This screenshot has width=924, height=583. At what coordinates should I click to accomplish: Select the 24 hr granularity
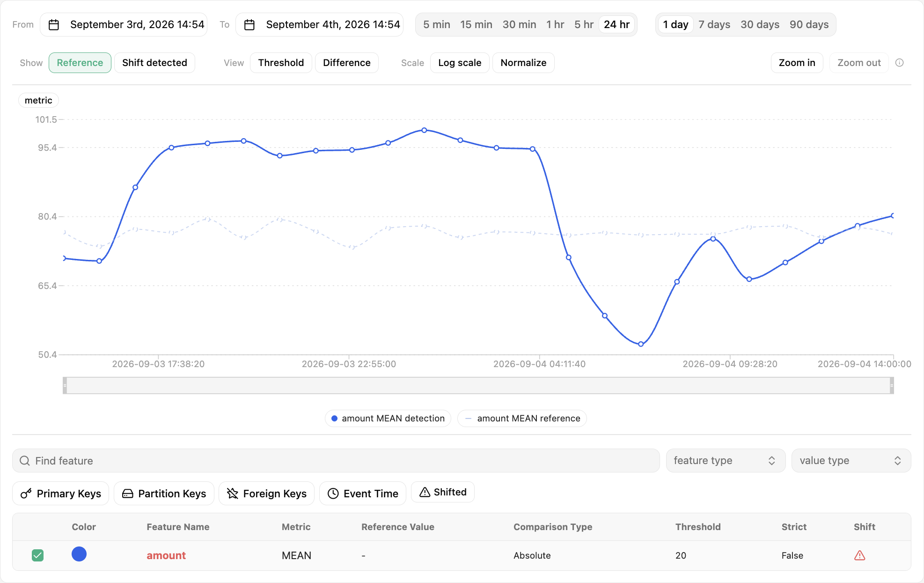616,25
